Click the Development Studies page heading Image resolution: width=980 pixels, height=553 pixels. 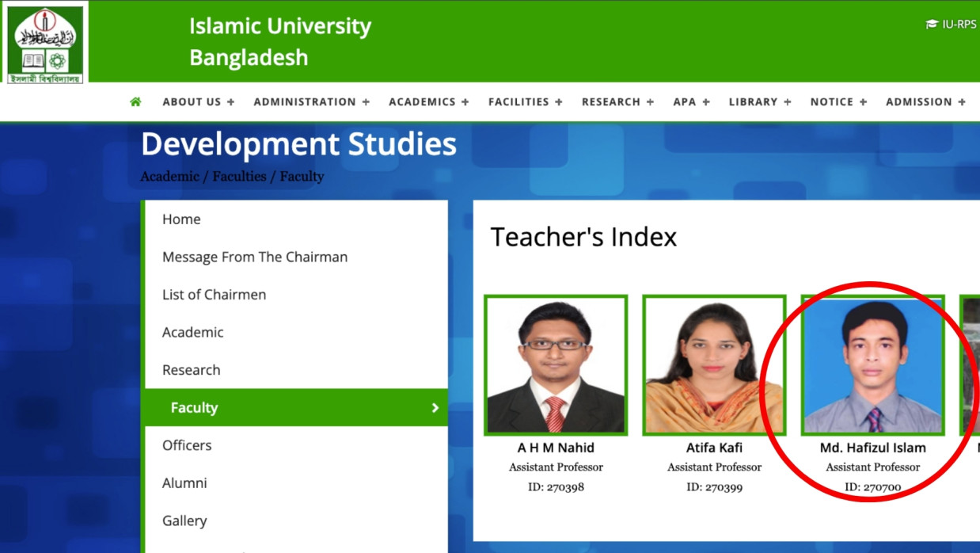coord(298,145)
